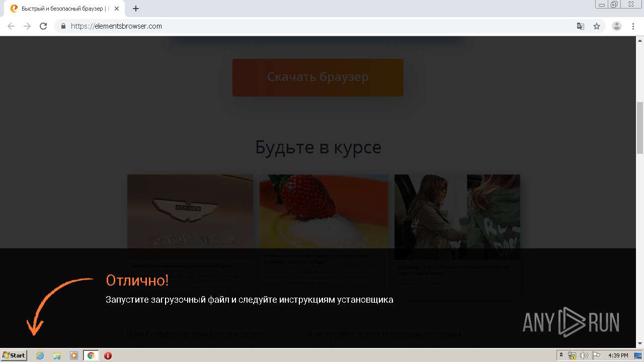Open the Aston Martin news thumbnail
644x362 pixels.
click(190, 217)
